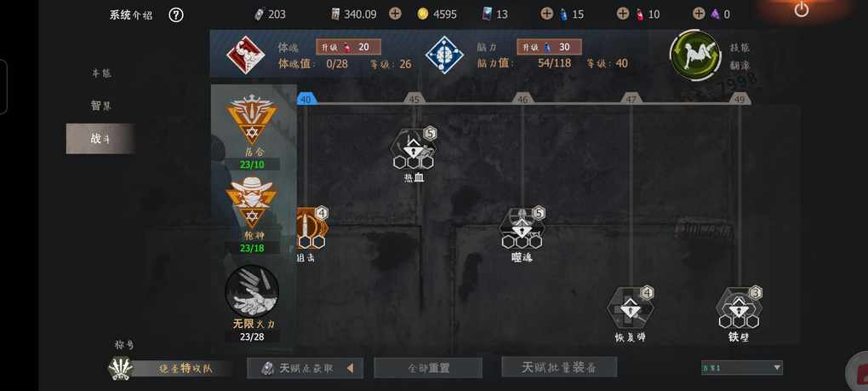The height and width of the screenshot is (391, 868).
Task: Switch to the 智慧 tab
Action: click(x=100, y=106)
